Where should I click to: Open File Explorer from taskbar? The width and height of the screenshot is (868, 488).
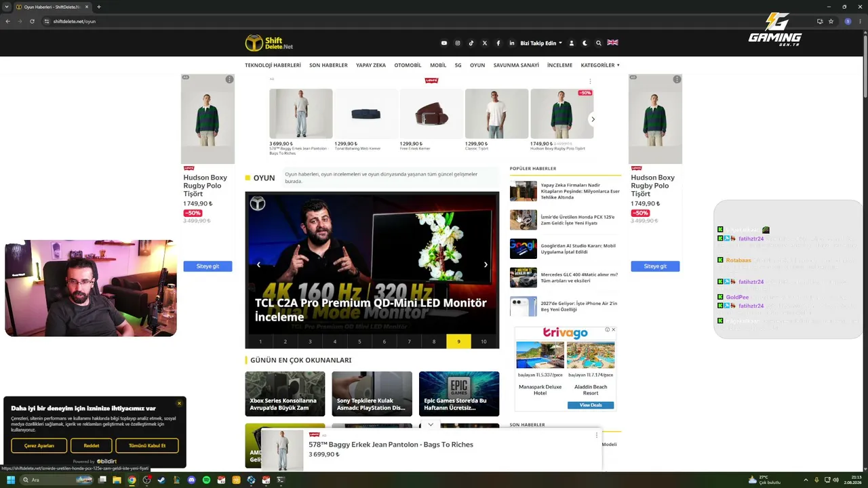117,480
